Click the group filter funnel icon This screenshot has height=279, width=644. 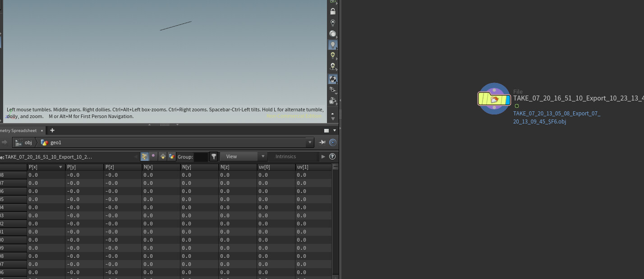pos(214,156)
